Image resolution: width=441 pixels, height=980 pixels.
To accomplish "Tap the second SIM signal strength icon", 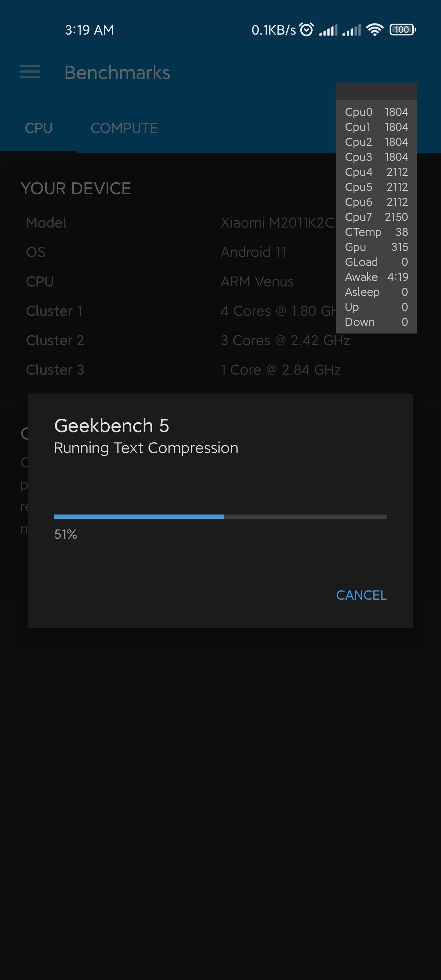I will (x=351, y=30).
